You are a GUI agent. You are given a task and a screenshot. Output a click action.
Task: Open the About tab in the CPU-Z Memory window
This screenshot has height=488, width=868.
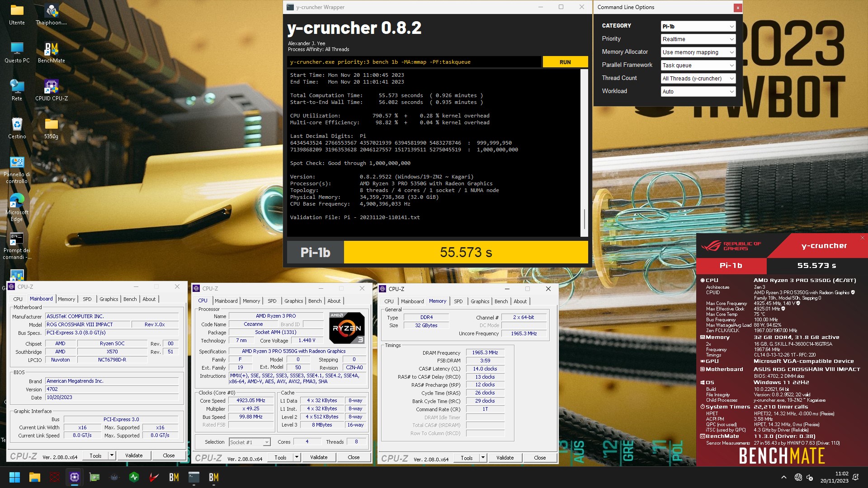[x=520, y=301]
